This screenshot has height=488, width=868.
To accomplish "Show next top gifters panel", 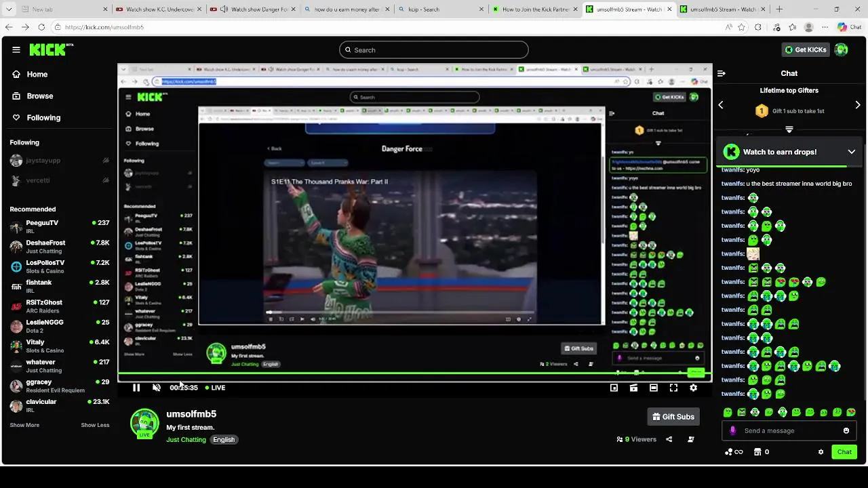I will tap(858, 105).
